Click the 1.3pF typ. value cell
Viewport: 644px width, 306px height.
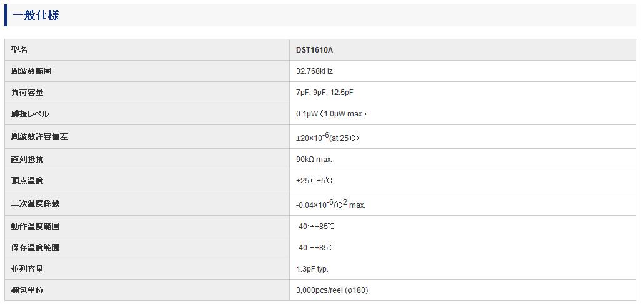tap(463, 269)
